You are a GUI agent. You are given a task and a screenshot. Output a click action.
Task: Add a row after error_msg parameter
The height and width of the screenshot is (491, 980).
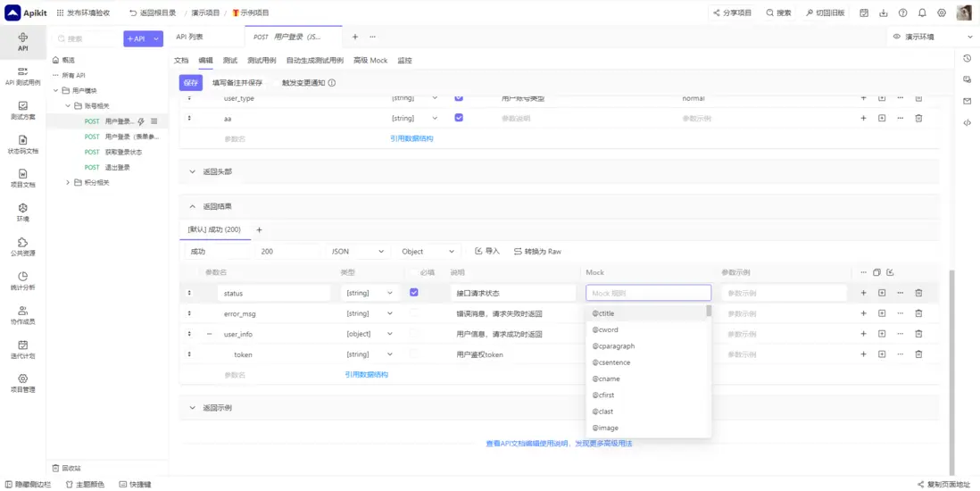click(863, 313)
